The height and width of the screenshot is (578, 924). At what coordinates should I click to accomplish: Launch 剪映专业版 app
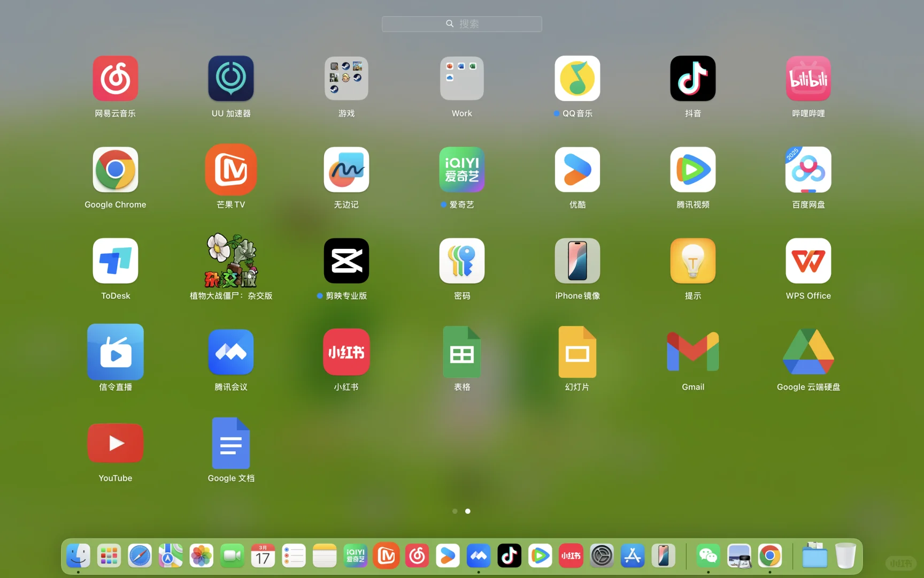point(346,261)
